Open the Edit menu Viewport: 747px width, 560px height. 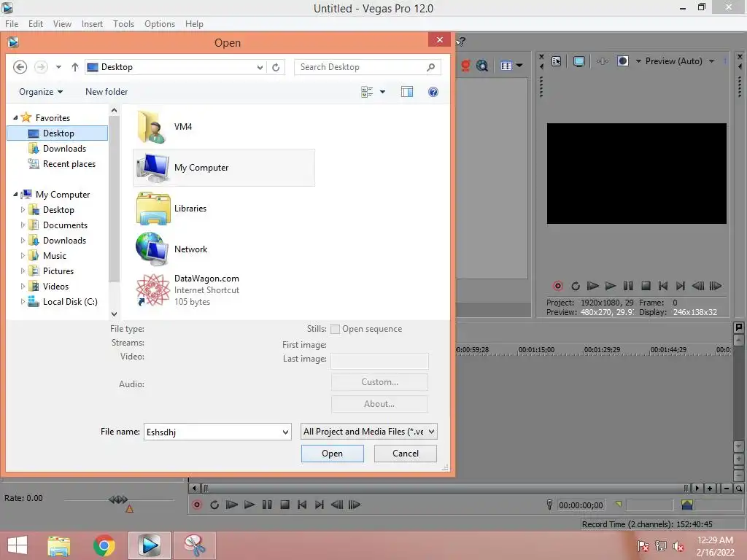point(35,24)
